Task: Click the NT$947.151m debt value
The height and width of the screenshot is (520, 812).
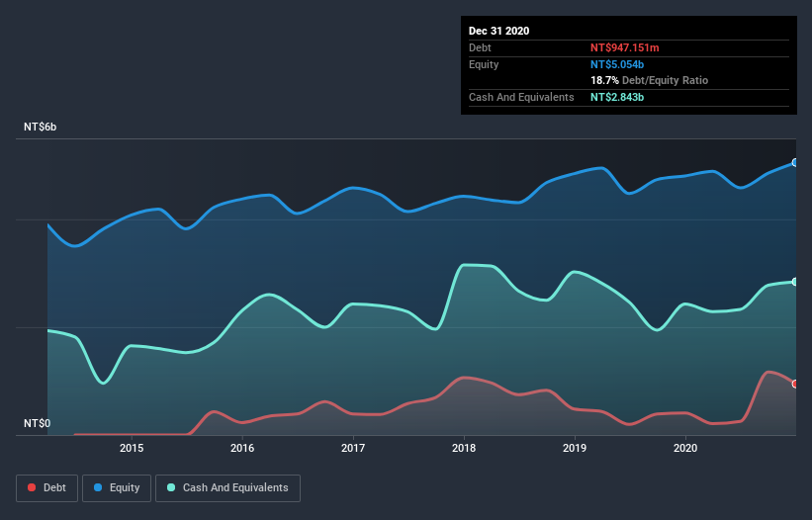Action: pyautogui.click(x=624, y=47)
